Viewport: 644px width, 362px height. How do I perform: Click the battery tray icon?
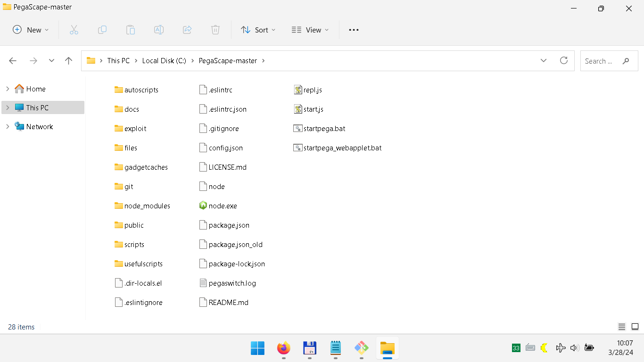pos(589,348)
